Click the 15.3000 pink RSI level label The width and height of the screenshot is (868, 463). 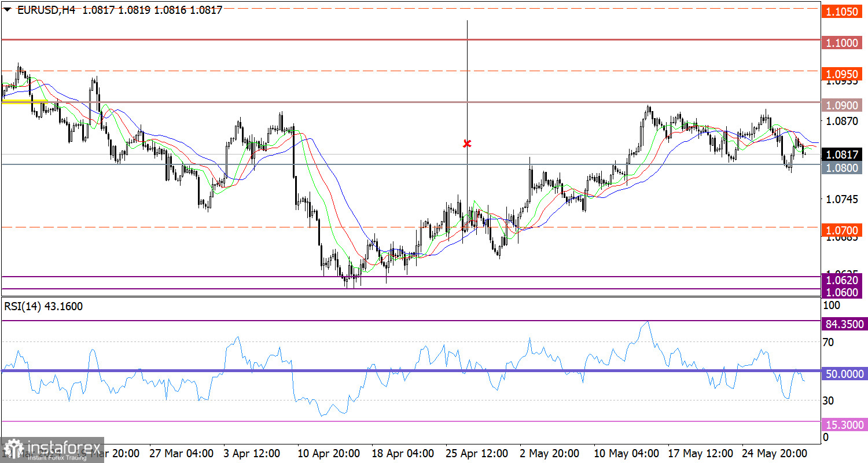(x=844, y=424)
